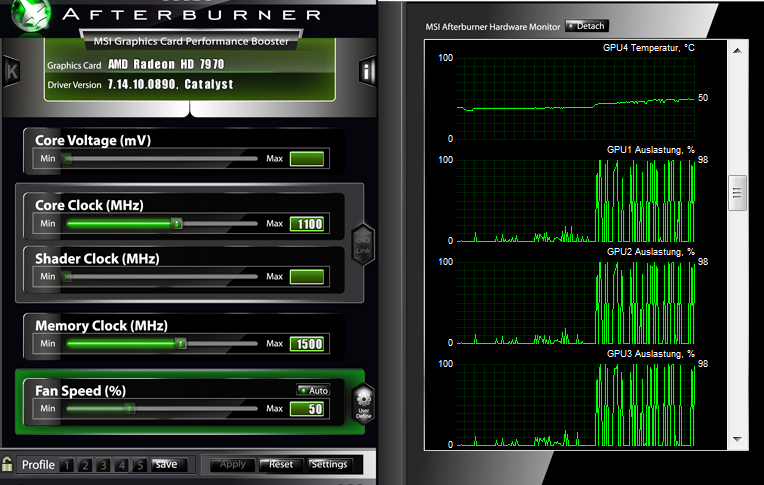The height and width of the screenshot is (485, 764).
Task: Toggle the profile lock padlock icon
Action: [7, 464]
